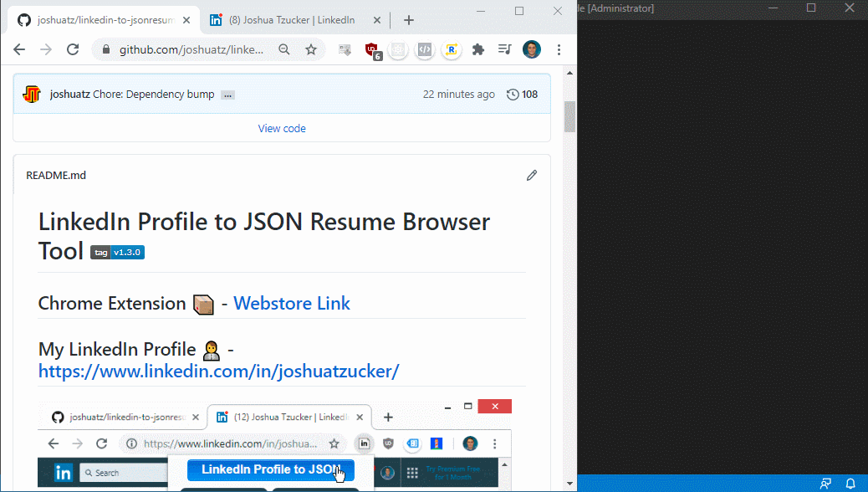The height and width of the screenshot is (492, 868).
Task: Open the media control playlist icon
Action: tap(505, 50)
